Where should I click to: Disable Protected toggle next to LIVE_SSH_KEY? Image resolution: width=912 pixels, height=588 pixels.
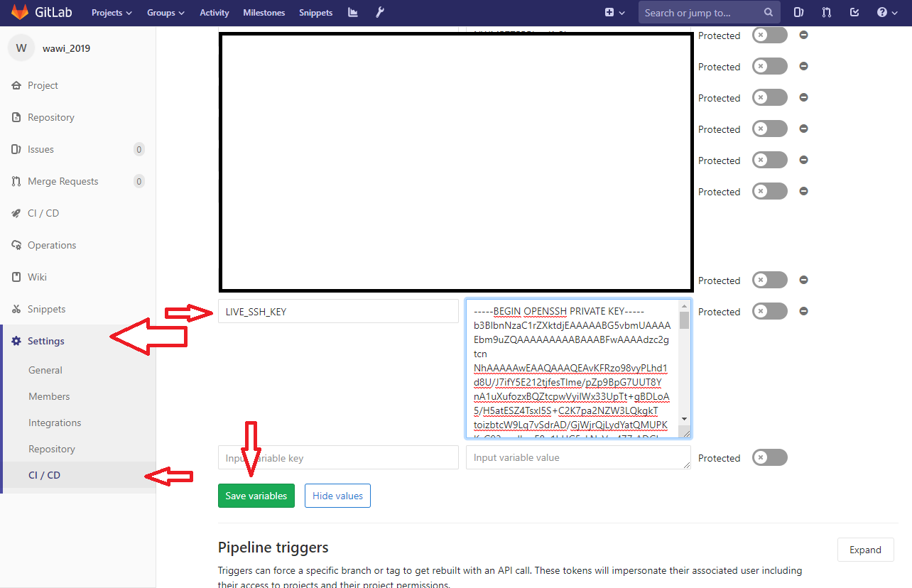click(769, 311)
